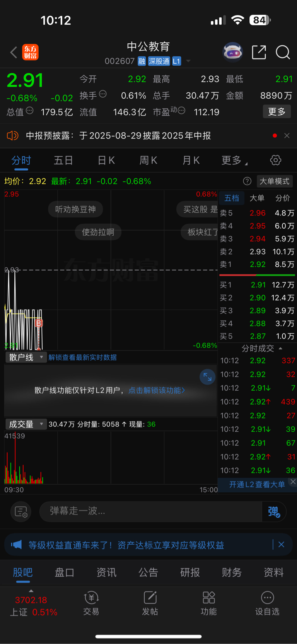297x644 pixels.
Task: Tap the share export icon
Action: tap(259, 52)
